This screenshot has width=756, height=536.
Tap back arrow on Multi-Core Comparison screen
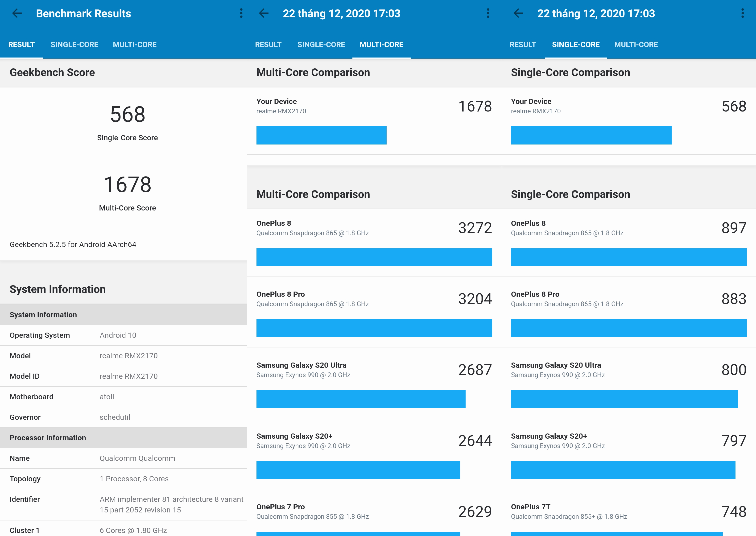(x=264, y=13)
